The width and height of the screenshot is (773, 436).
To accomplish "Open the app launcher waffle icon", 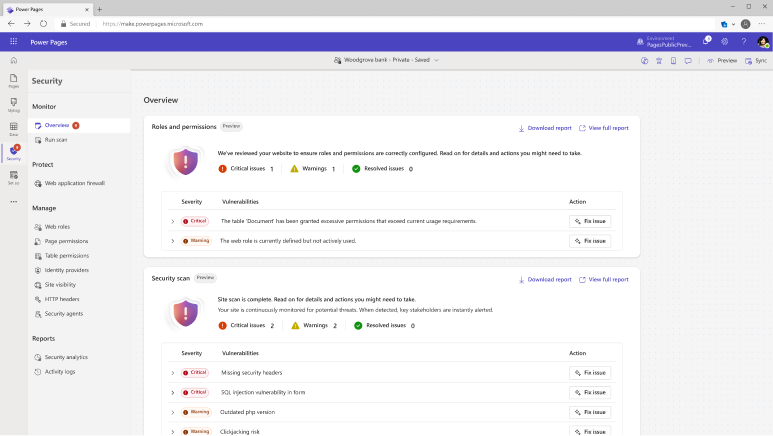I will 13,42.
